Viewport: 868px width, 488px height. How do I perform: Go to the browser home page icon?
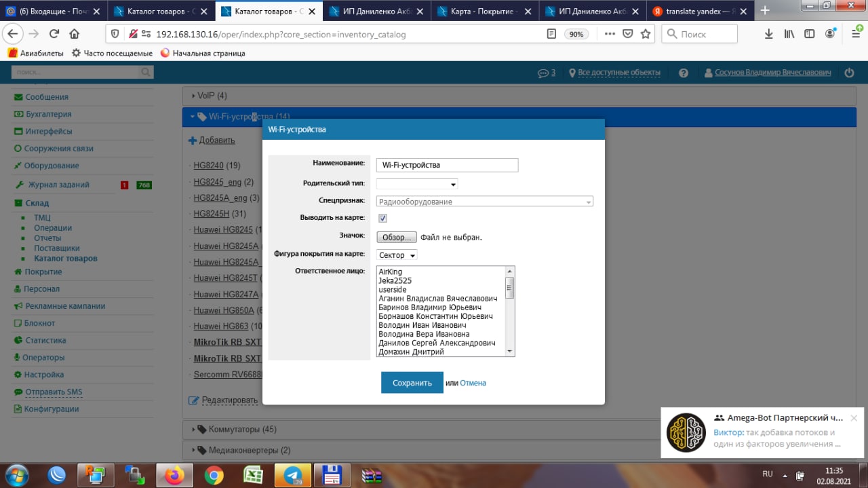point(75,34)
